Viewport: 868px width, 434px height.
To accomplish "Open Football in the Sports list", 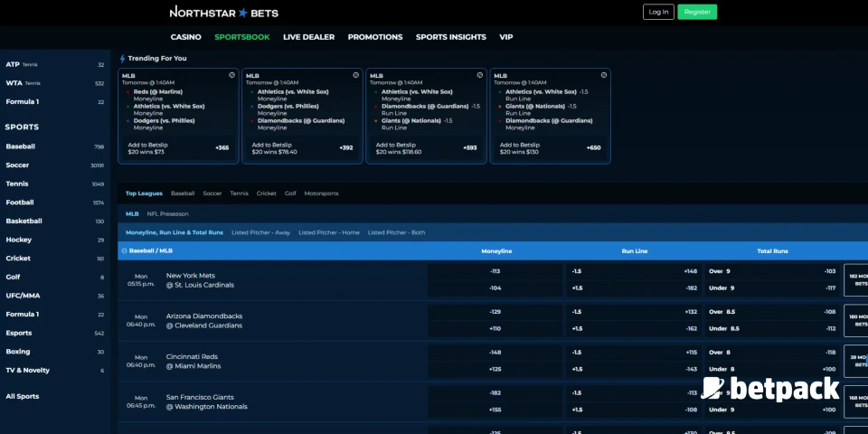I will (x=55, y=203).
